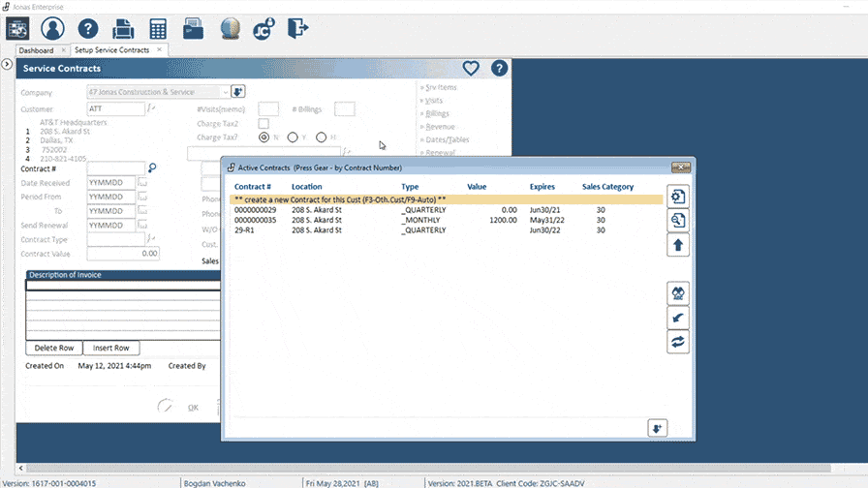Open the Company dropdown
This screenshot has height=488, width=868.
pyautogui.click(x=226, y=92)
